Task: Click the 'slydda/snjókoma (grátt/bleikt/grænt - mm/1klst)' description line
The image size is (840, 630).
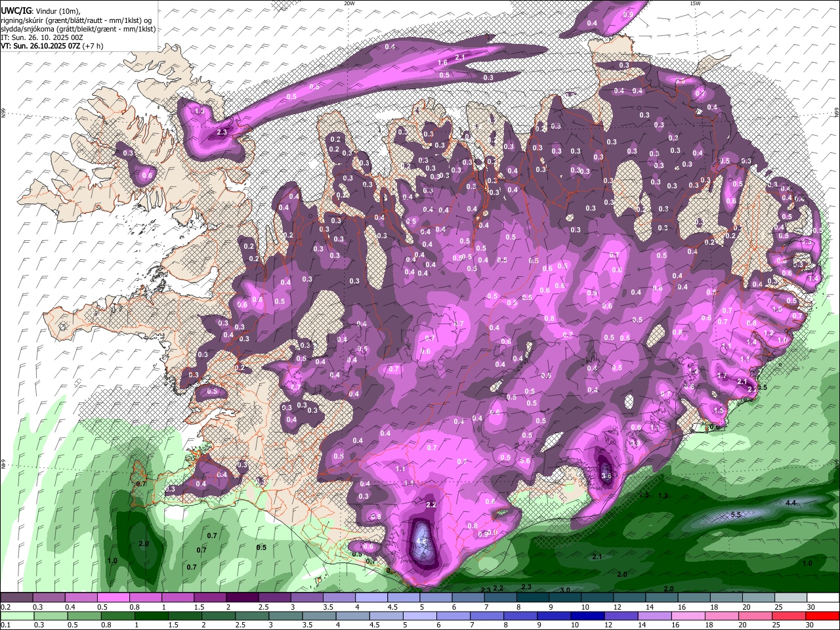Action: pos(78,28)
